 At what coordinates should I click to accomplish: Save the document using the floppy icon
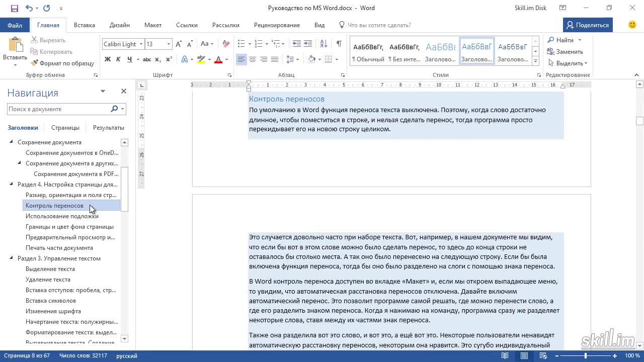(x=14, y=8)
